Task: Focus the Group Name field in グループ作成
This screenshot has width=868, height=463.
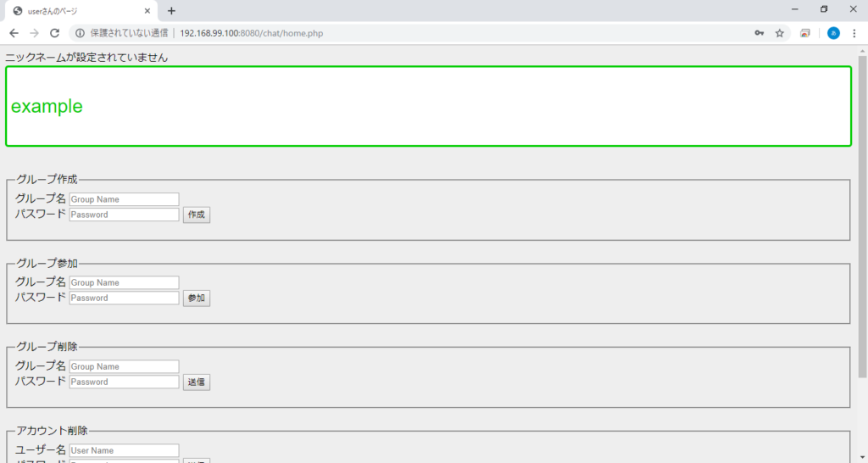Action: 124,199
